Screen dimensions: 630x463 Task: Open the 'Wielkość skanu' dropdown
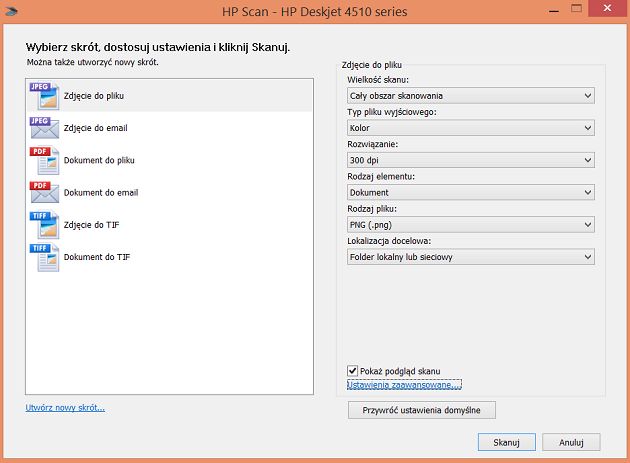point(470,96)
